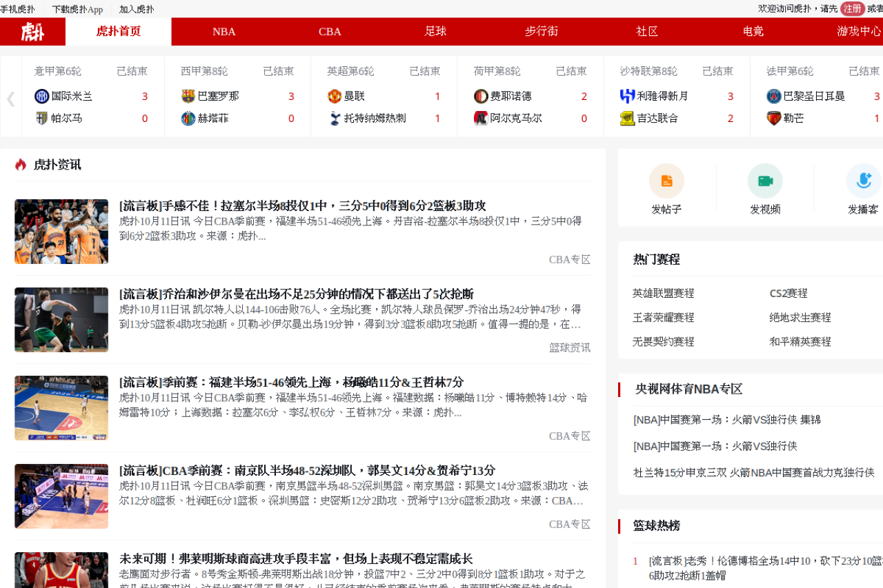Open the CBA navigation tab
The image size is (883, 588).
330,32
